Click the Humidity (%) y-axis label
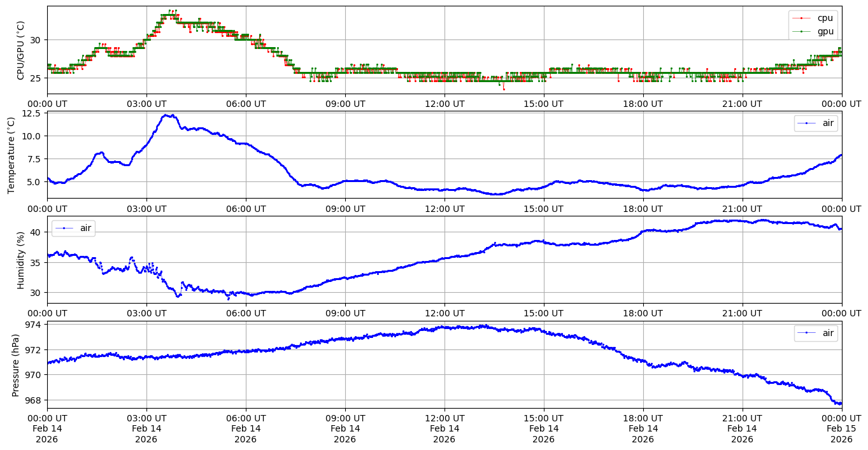The width and height of the screenshot is (868, 450). [20, 260]
